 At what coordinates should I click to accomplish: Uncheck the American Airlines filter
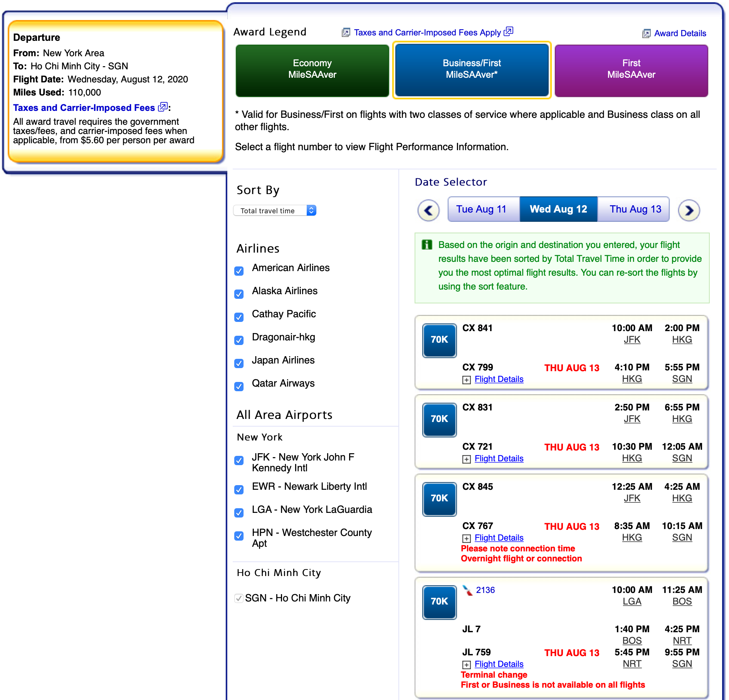[239, 271]
